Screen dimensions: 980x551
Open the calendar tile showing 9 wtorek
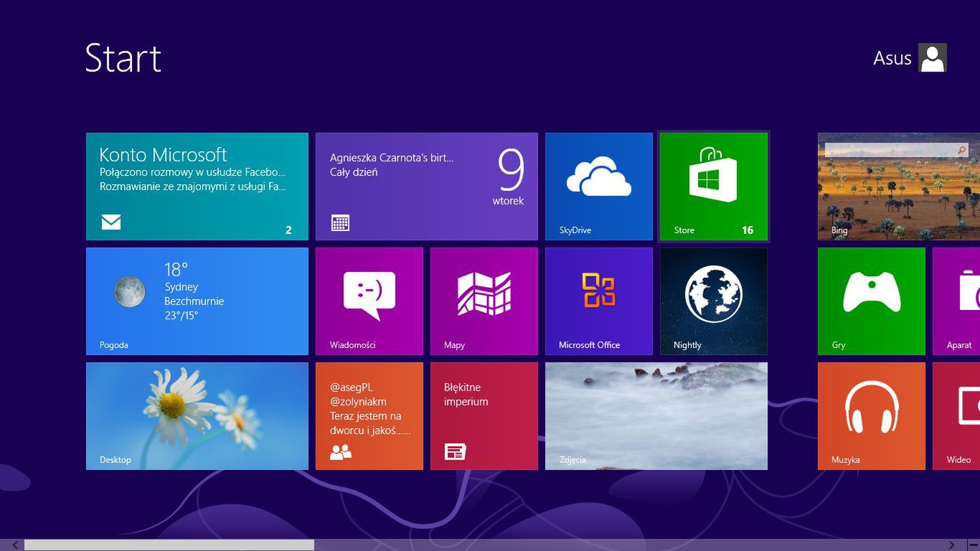(x=426, y=187)
